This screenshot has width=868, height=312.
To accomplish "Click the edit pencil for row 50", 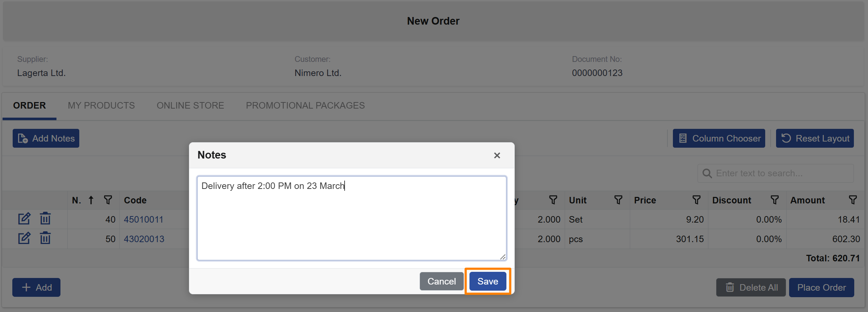I will [24, 238].
